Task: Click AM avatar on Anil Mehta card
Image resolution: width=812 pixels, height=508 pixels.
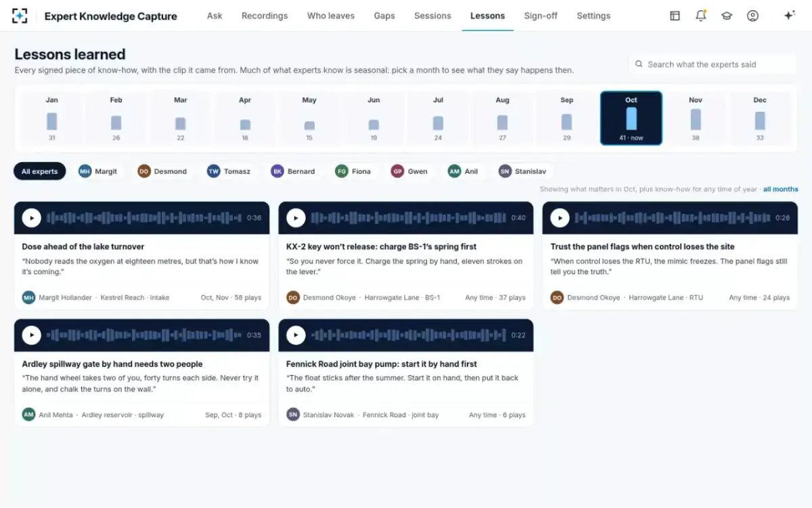Action: pyautogui.click(x=28, y=415)
